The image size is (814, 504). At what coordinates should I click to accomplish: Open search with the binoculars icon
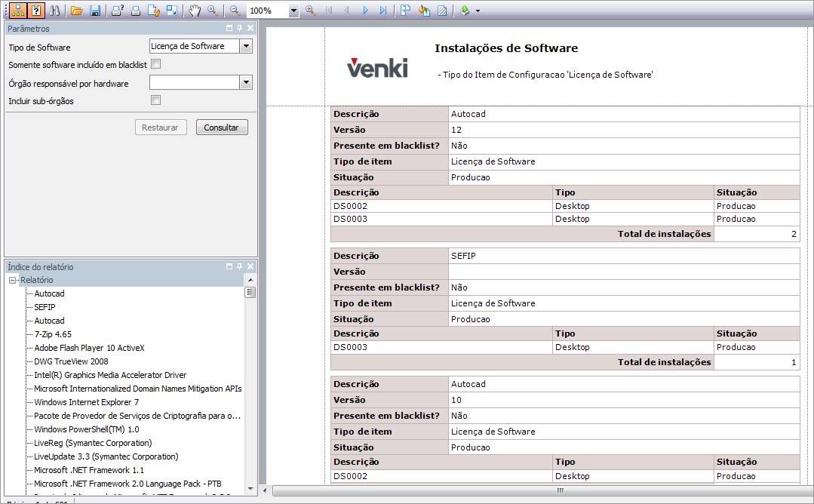(54, 10)
